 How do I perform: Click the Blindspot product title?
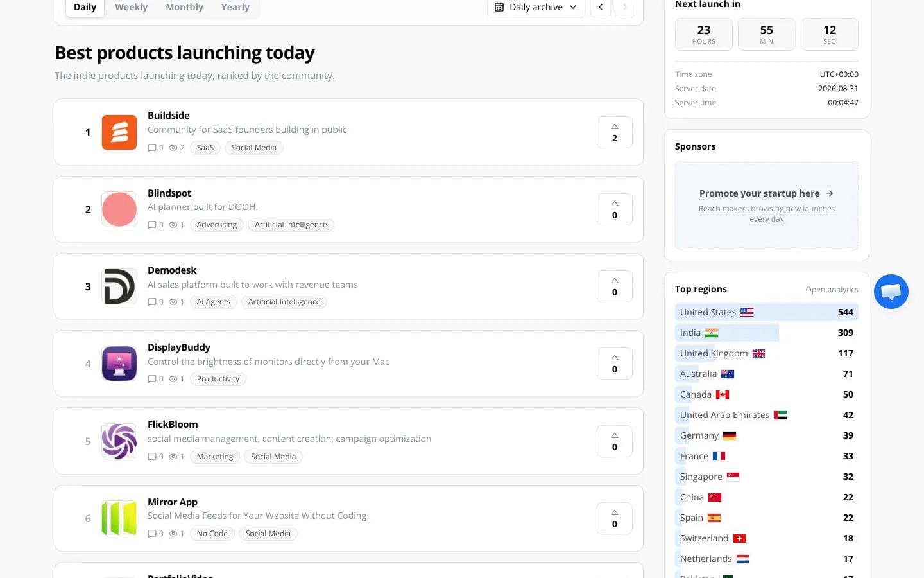click(x=169, y=193)
